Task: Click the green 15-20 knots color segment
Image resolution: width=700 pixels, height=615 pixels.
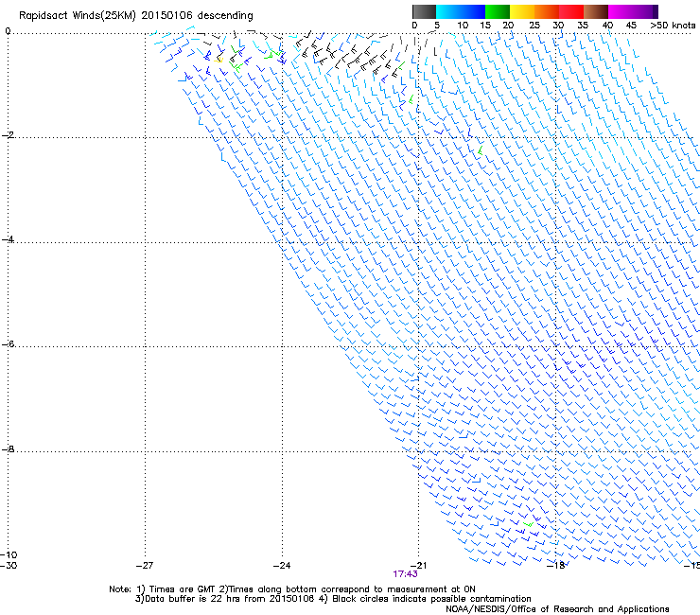Action: click(x=498, y=11)
